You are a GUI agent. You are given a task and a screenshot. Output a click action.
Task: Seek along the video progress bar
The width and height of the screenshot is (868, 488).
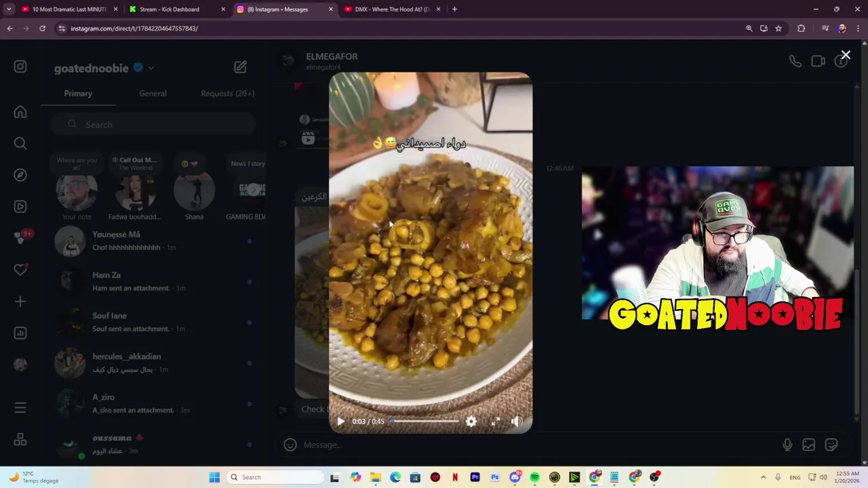[x=425, y=422]
